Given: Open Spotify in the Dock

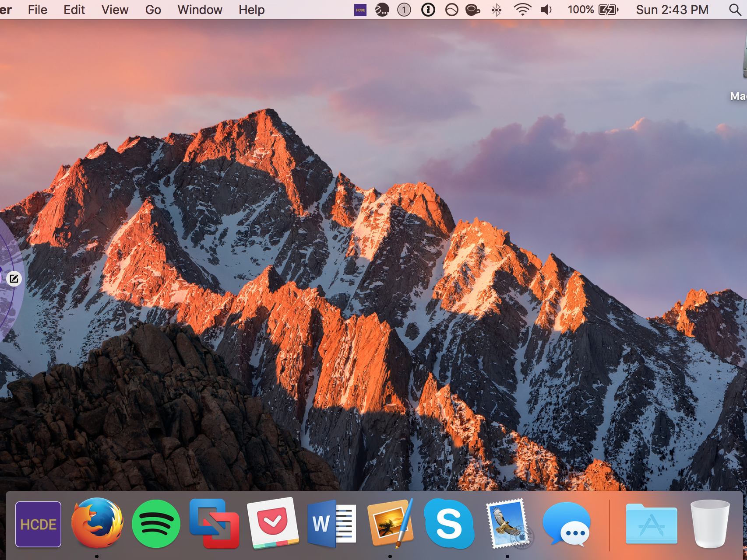Looking at the screenshot, I should click(156, 524).
